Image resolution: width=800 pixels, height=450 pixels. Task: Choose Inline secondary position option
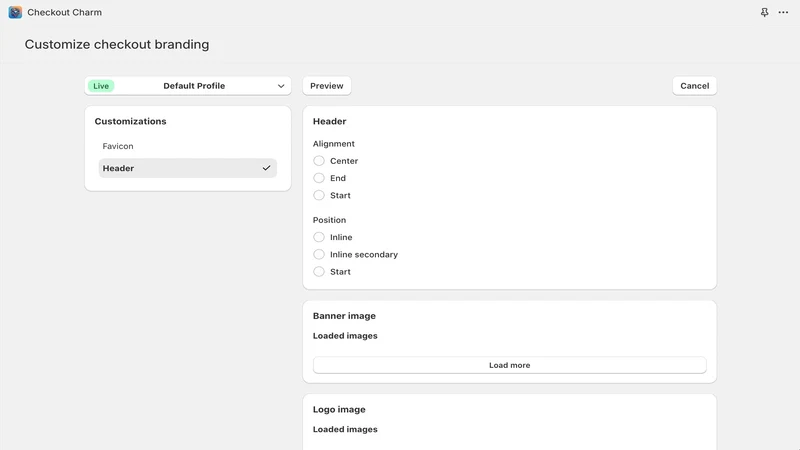[x=319, y=255]
